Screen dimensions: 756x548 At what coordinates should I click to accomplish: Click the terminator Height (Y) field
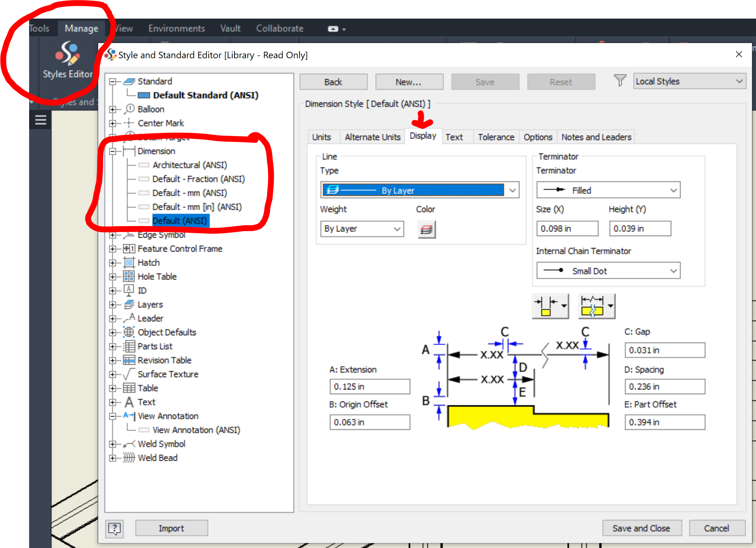640,229
